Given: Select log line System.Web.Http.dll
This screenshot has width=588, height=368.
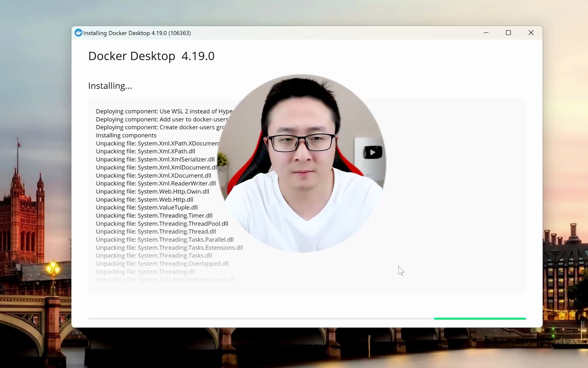Looking at the screenshot, I should tap(145, 200).
